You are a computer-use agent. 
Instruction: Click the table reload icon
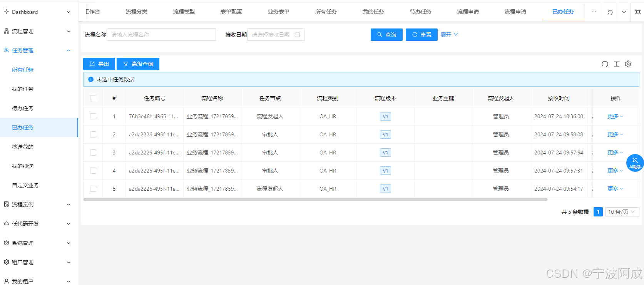pyautogui.click(x=605, y=64)
